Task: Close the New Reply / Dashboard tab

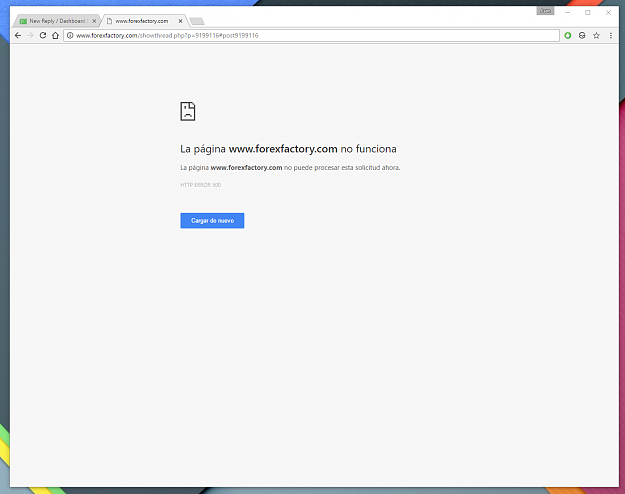Action: [x=94, y=21]
